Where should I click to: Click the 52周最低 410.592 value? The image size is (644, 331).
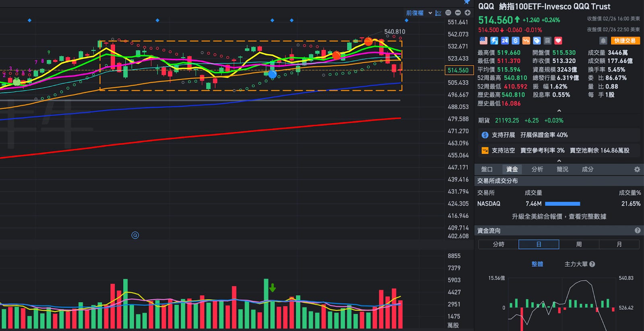[516, 86]
